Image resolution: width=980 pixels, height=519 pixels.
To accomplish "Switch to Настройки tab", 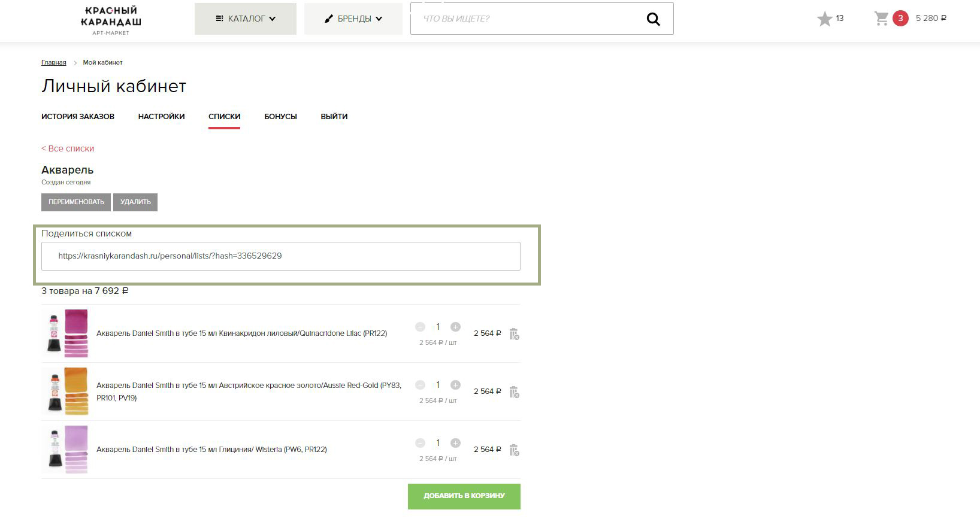I will [x=161, y=117].
